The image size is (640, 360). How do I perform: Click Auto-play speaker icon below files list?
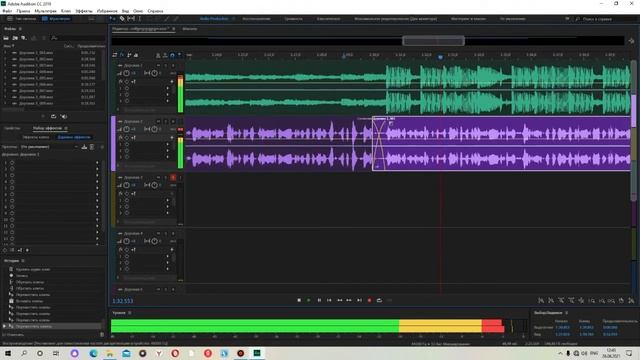(x=64, y=116)
